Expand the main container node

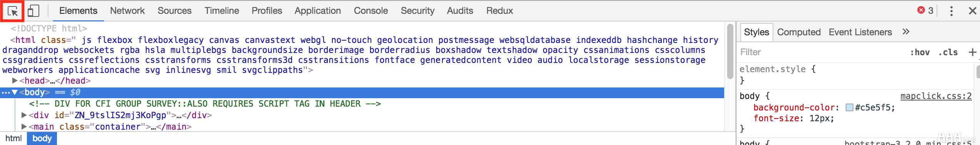pyautogui.click(x=24, y=127)
